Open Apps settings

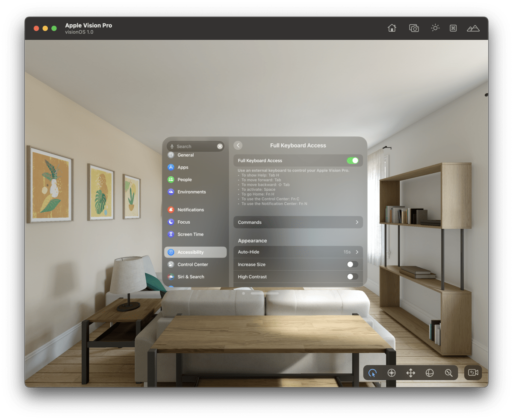pyautogui.click(x=195, y=167)
